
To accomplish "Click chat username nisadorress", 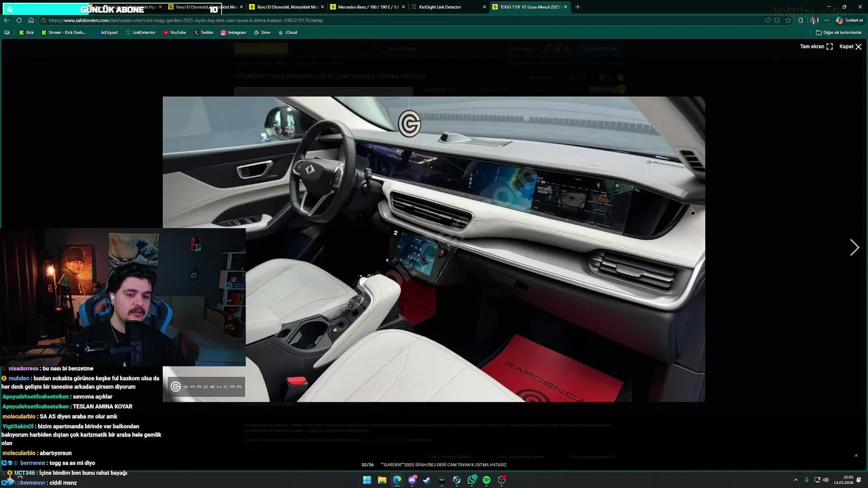I will (23, 369).
